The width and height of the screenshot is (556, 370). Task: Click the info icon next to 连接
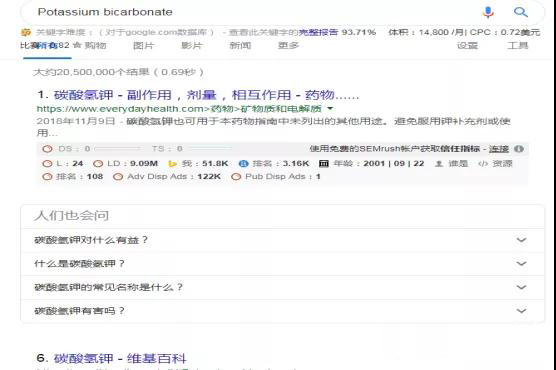pyautogui.click(x=519, y=149)
